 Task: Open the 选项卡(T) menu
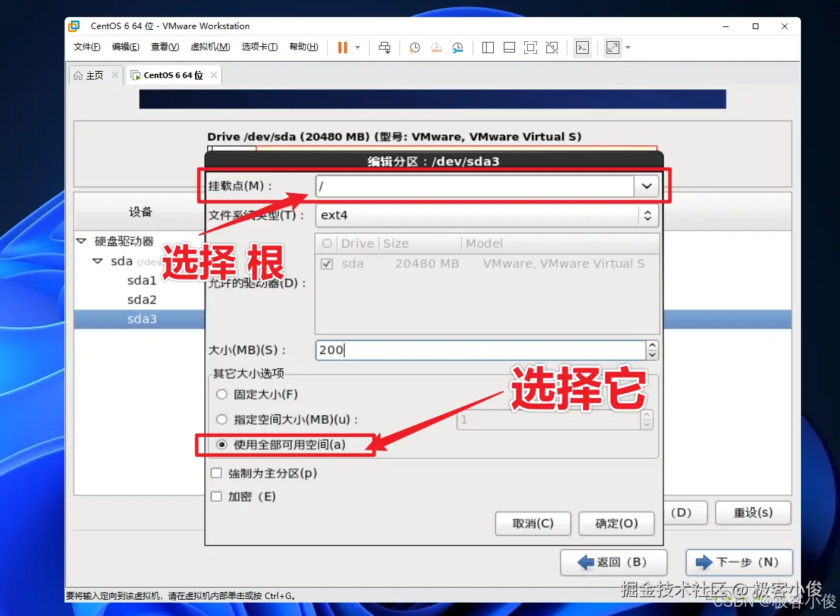tap(259, 47)
